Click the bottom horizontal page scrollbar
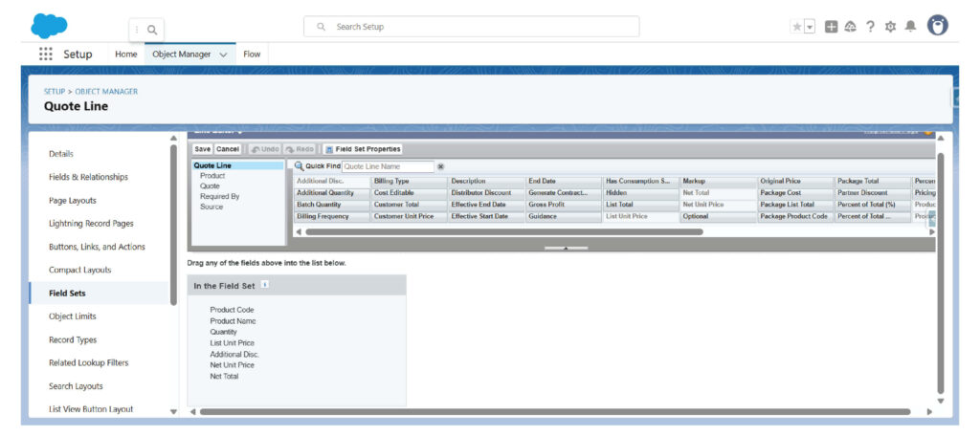The height and width of the screenshot is (436, 980). [x=555, y=412]
